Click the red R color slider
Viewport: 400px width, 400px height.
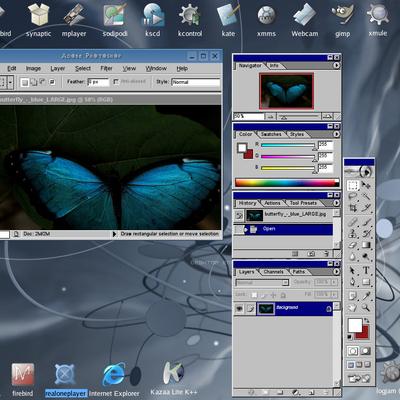[x=288, y=145]
